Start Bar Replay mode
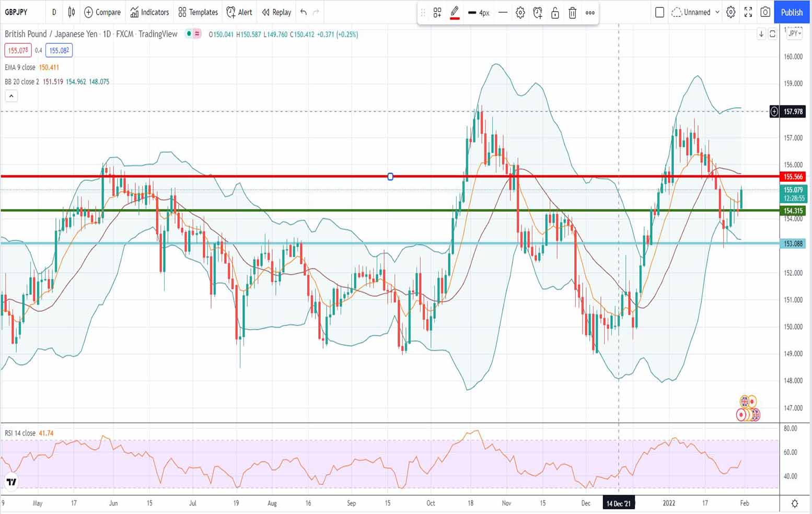 pos(276,12)
